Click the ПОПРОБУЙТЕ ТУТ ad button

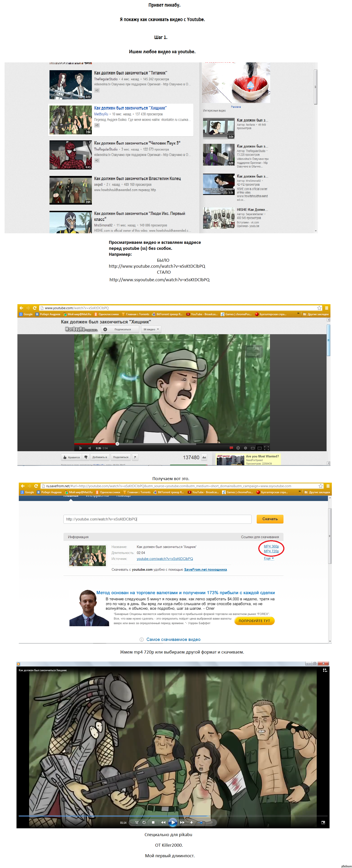click(254, 621)
